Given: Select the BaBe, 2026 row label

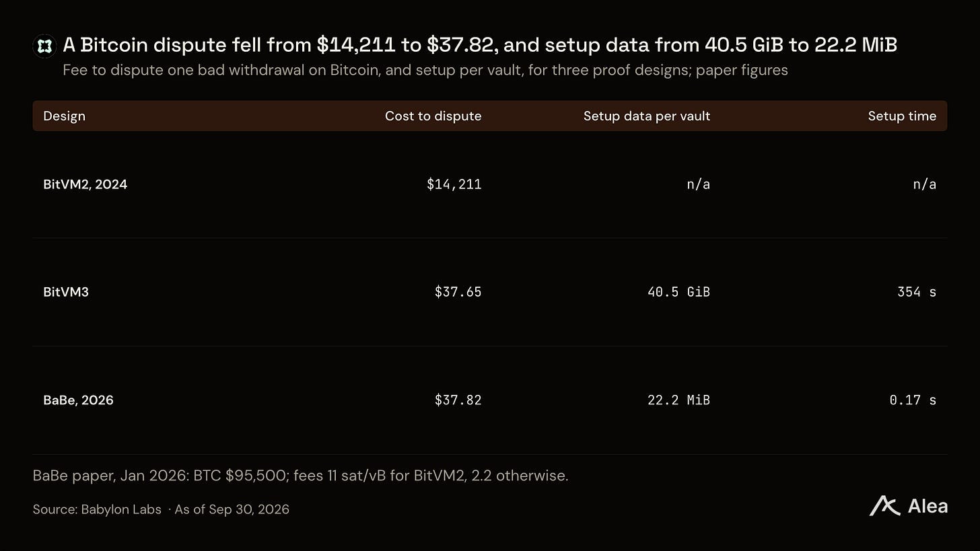Looking at the screenshot, I should 78,400.
